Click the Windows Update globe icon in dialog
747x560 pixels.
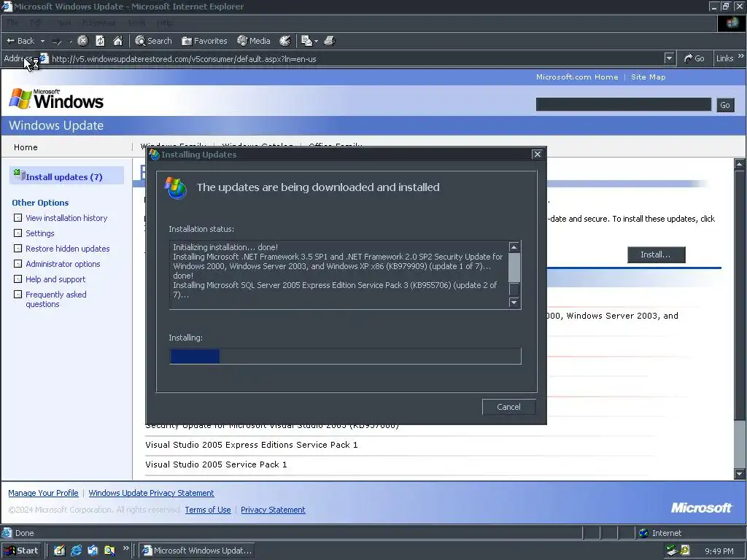[175, 188]
